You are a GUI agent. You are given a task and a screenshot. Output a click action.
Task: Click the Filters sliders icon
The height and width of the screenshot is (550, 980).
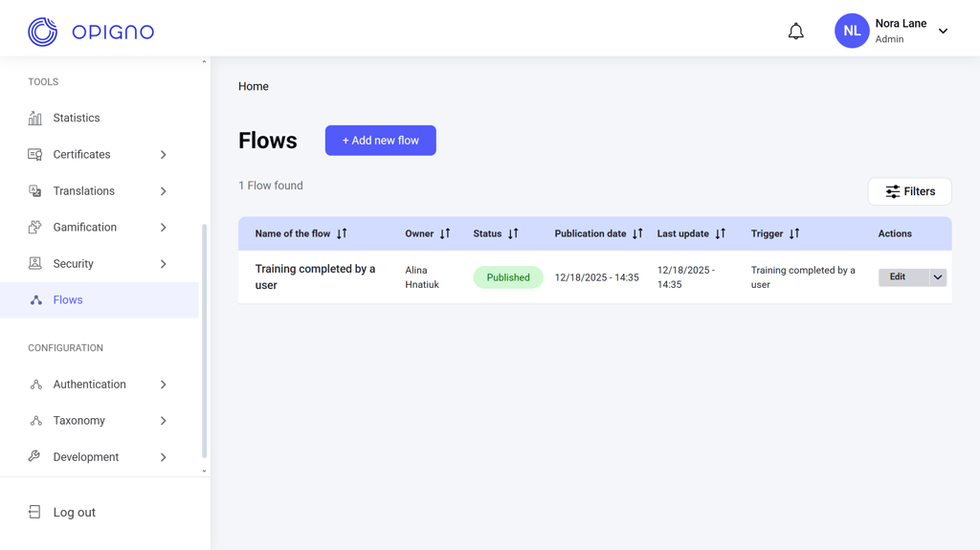(893, 191)
